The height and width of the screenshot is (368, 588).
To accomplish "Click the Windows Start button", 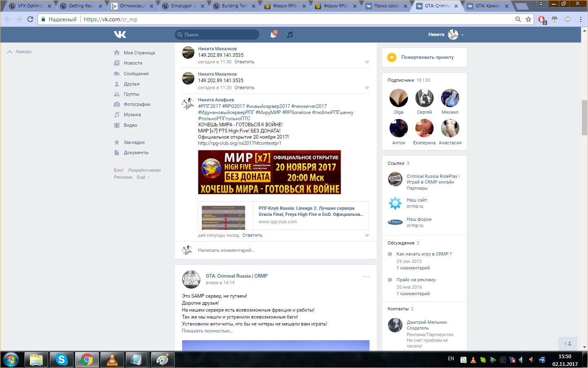I will 11,360.
